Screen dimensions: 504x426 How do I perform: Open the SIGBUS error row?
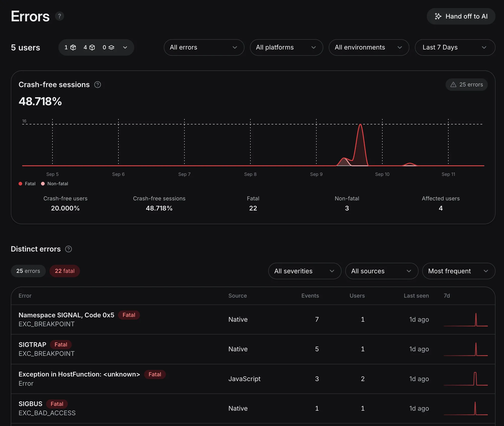click(253, 409)
